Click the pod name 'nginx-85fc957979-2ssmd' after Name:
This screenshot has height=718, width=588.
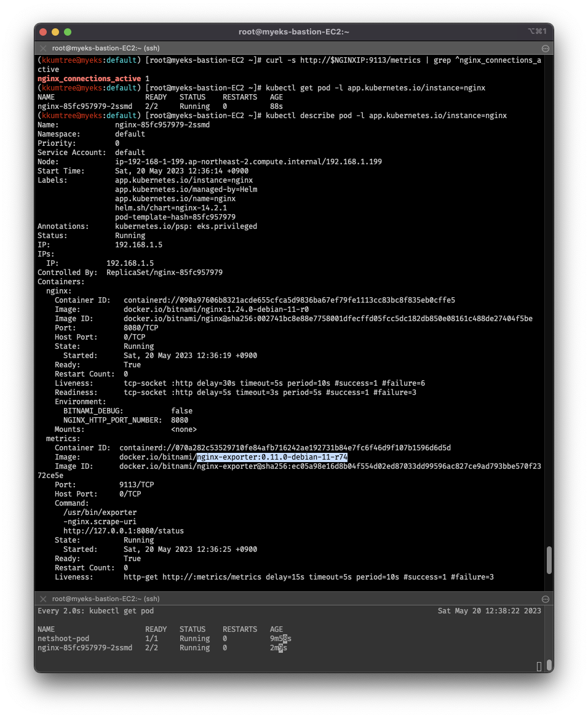coord(162,125)
